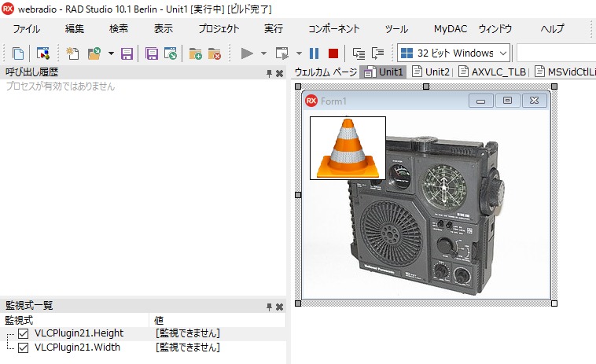This screenshot has width=596, height=364.
Task: Click the Step Over debug icon
Action: [378, 53]
